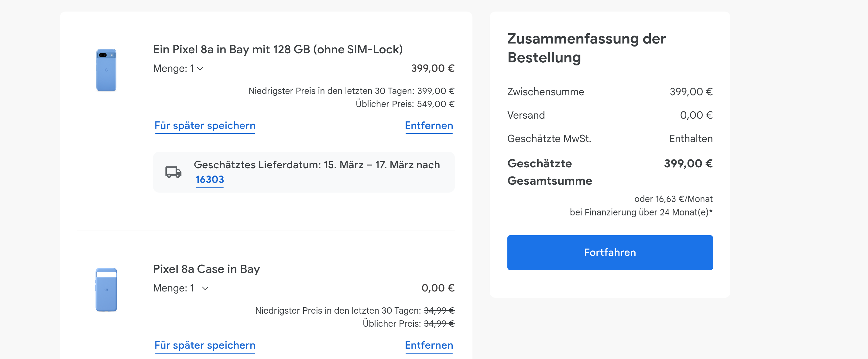Change the delivery postal code 16303

click(209, 179)
